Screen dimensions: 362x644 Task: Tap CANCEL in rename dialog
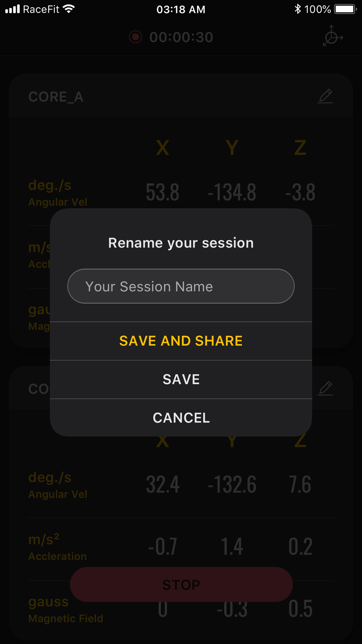181,418
